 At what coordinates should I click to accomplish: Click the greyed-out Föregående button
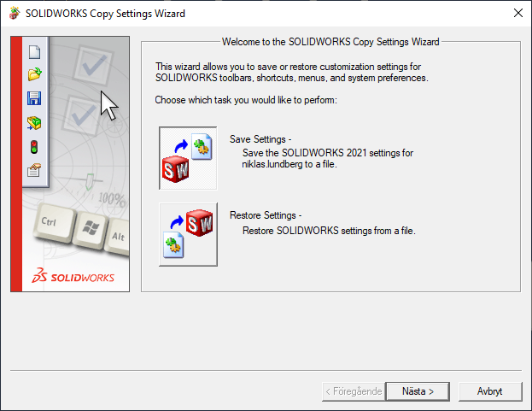(354, 391)
